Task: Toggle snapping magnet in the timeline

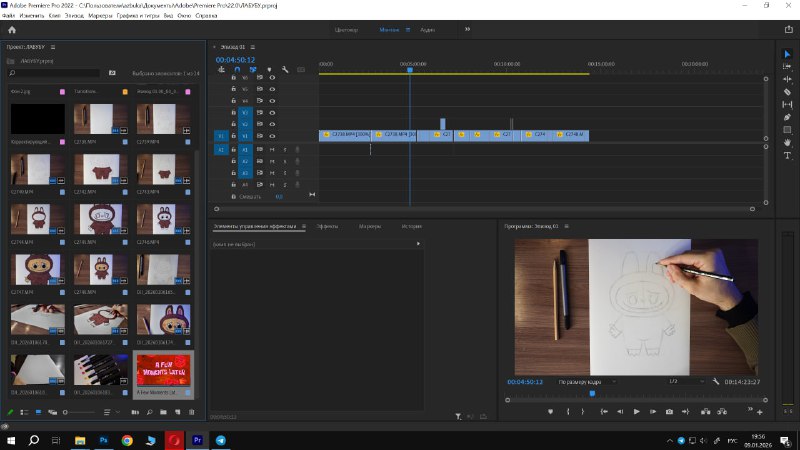Action: (236, 69)
